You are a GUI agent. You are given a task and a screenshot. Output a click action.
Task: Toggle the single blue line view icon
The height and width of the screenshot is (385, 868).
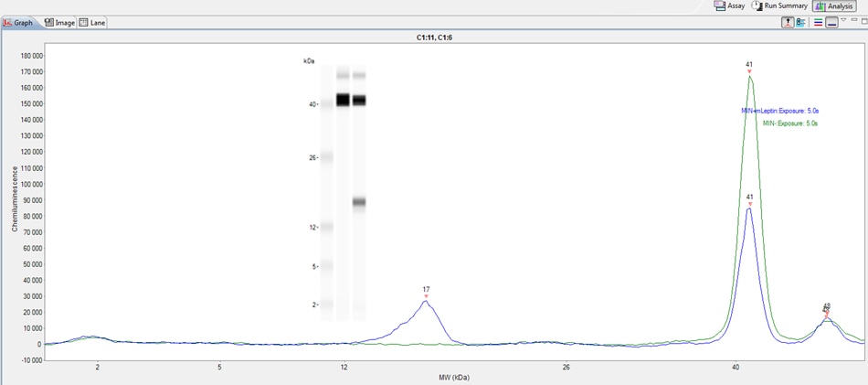[x=831, y=22]
